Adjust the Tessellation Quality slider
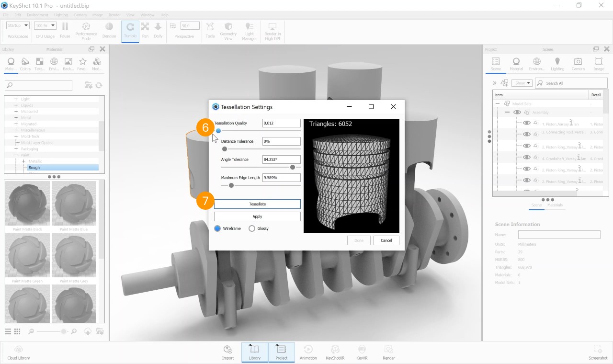 218,131
